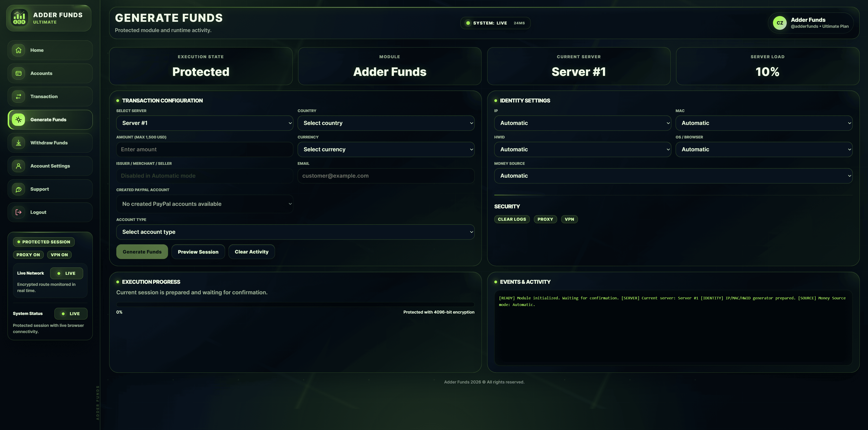Click 'Protected with 4096-bit encryption' text
The height and width of the screenshot is (430, 868).
[x=439, y=312]
